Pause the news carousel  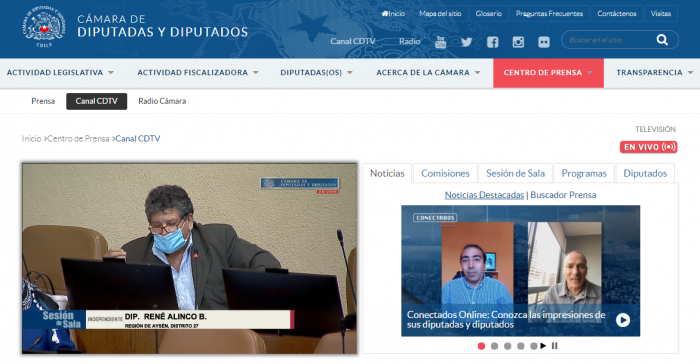pyautogui.click(x=554, y=346)
